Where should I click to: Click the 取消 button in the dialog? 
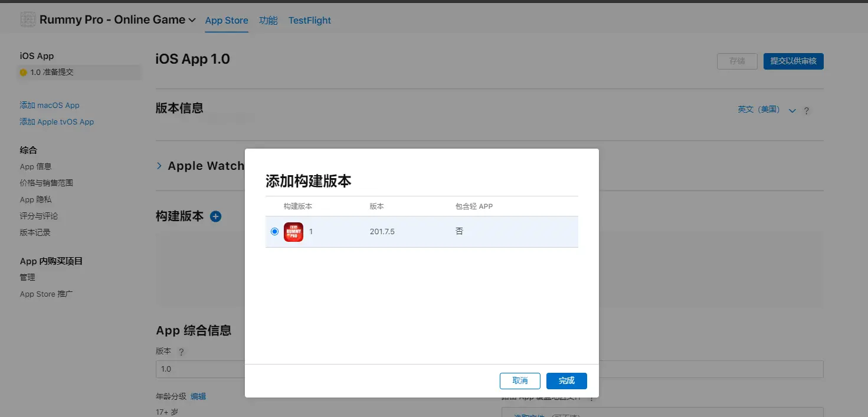[x=520, y=380]
